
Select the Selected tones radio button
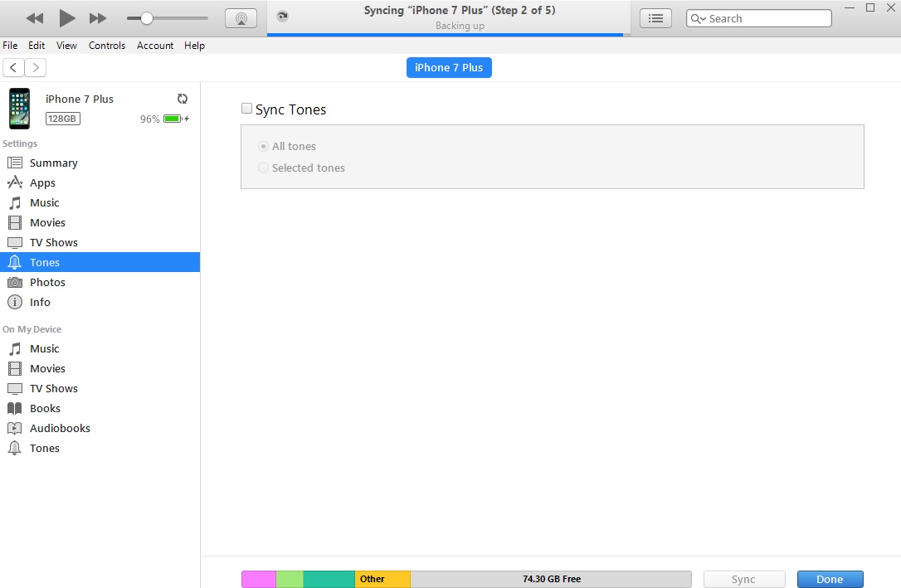pos(263,168)
